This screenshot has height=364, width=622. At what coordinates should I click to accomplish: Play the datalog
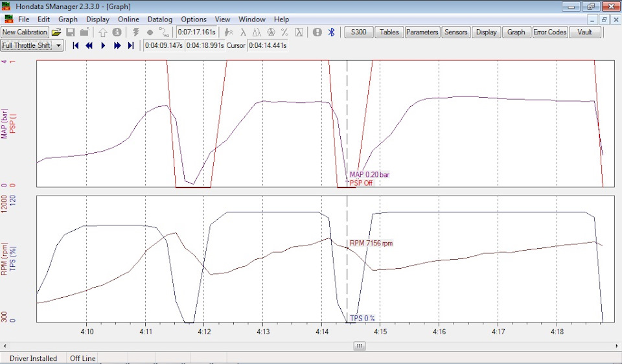[x=103, y=45]
